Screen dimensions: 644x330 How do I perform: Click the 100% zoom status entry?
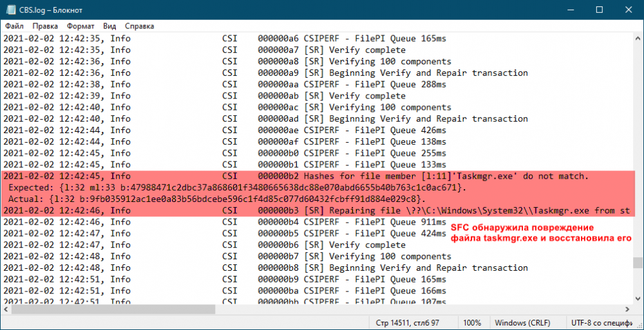tap(473, 323)
